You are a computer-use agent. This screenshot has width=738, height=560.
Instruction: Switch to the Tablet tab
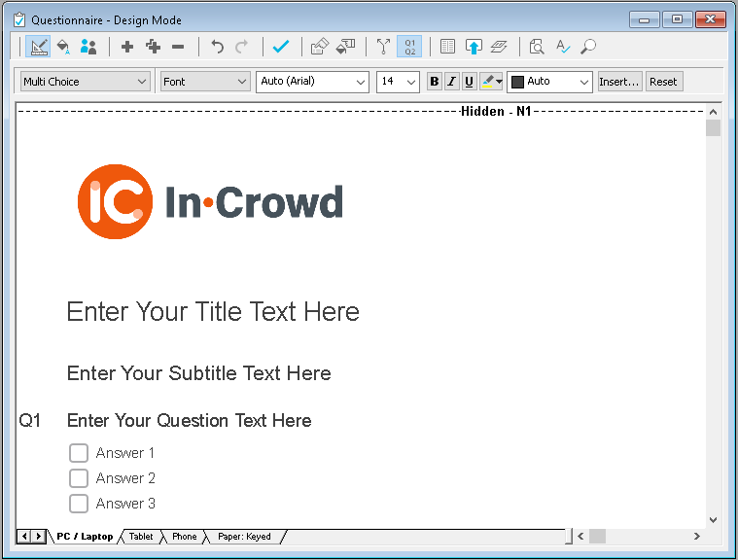coord(141,537)
